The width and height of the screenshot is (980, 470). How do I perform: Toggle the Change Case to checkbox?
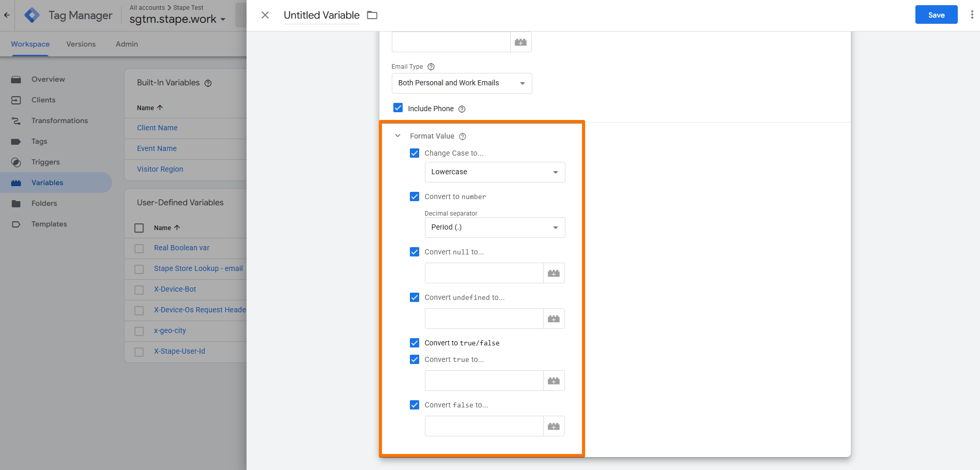(415, 153)
